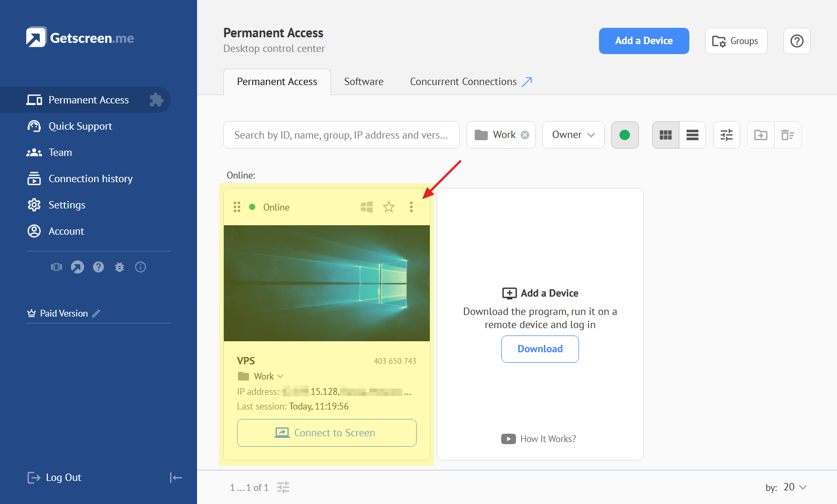Mark VPS device as favorite with star
Image resolution: width=837 pixels, height=504 pixels.
(389, 207)
